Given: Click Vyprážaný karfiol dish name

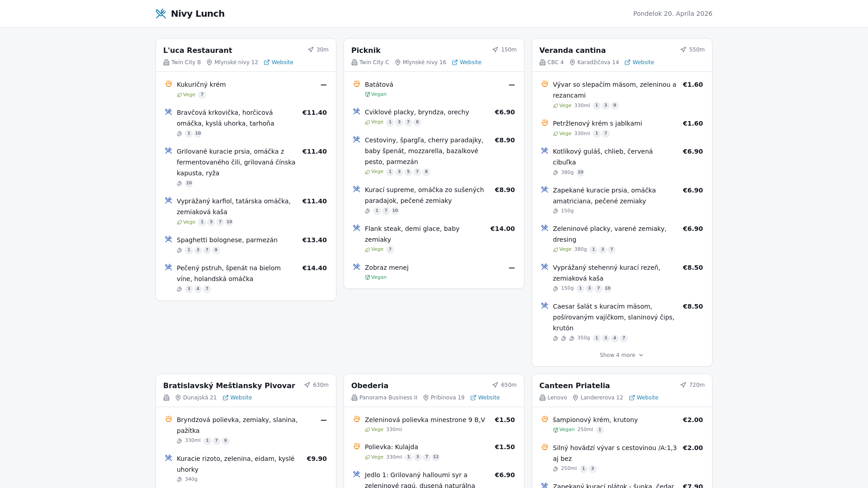Looking at the screenshot, I should click(x=234, y=206).
